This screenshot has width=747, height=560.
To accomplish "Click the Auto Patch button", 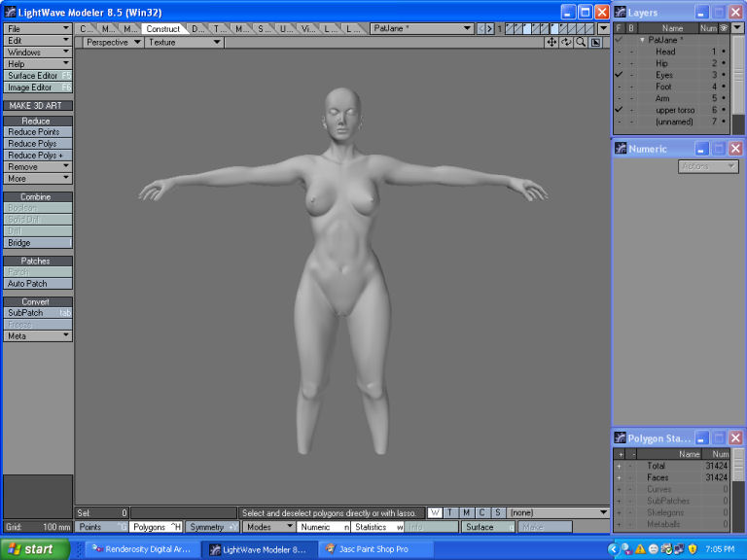I will pos(38,284).
